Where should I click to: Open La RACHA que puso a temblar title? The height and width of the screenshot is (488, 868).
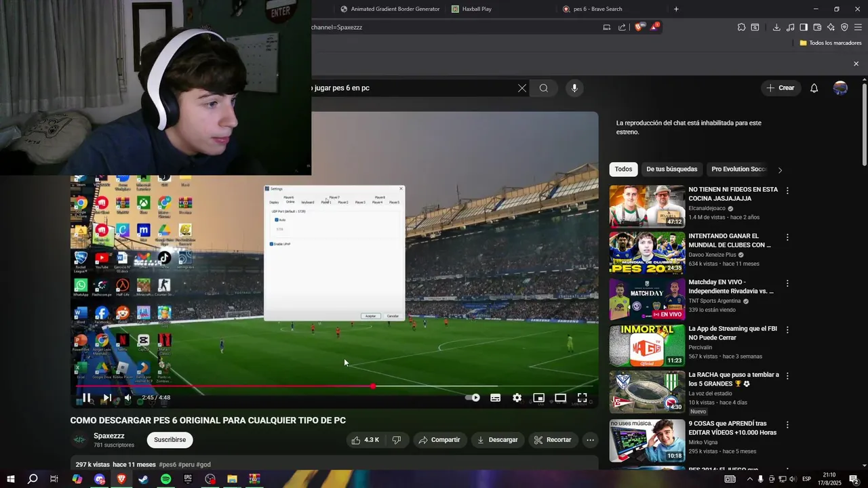[x=734, y=379]
